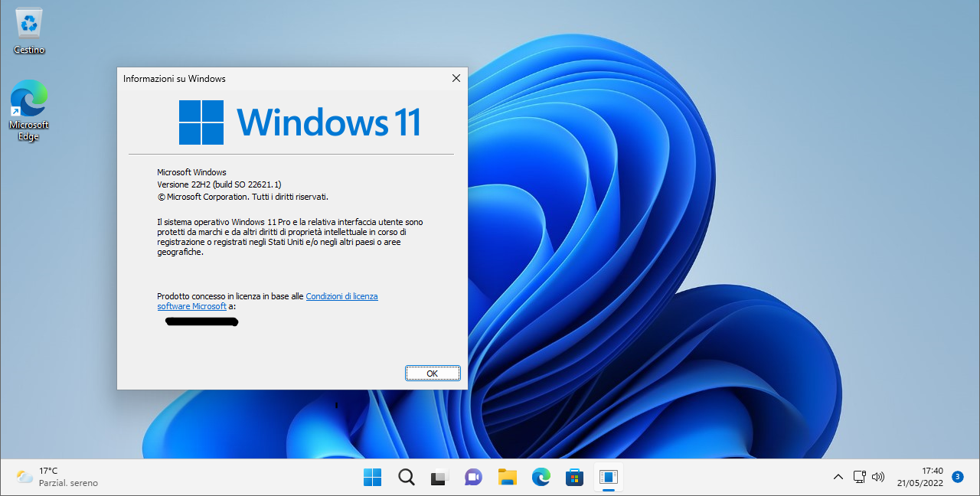Open the volume speaker tray icon

(x=878, y=478)
